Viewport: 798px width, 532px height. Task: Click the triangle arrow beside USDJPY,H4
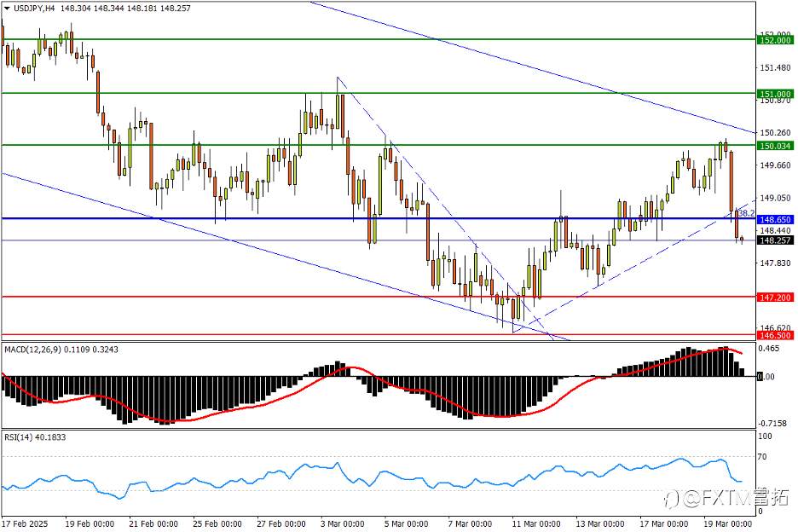click(x=7, y=9)
